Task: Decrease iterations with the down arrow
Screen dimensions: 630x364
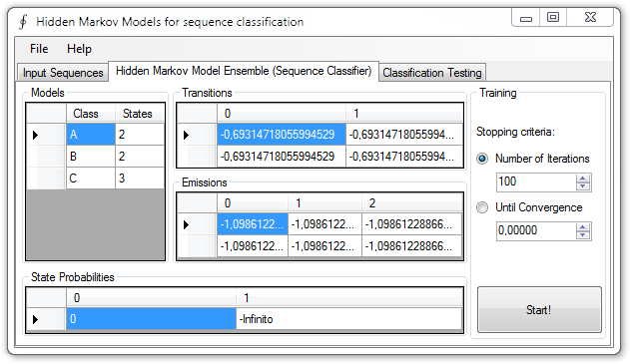Action: [x=583, y=186]
